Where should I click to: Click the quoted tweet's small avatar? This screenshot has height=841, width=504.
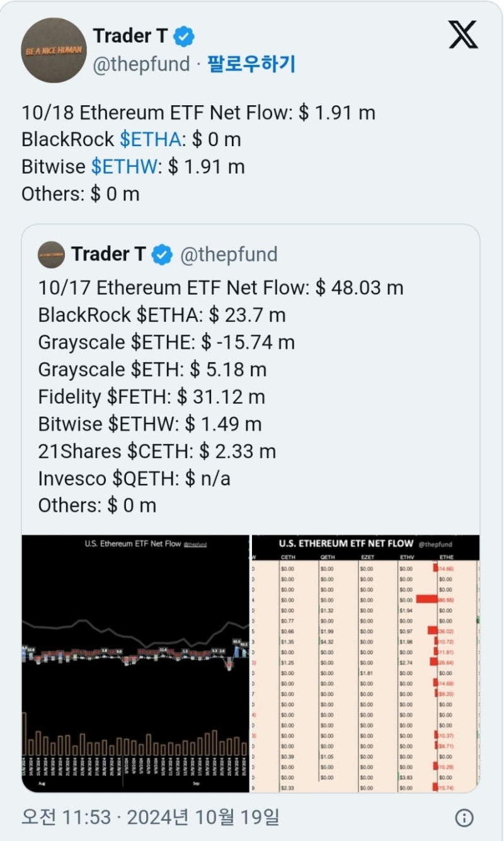point(51,255)
